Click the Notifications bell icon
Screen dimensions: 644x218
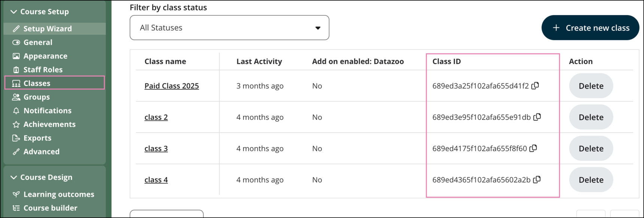(x=16, y=111)
